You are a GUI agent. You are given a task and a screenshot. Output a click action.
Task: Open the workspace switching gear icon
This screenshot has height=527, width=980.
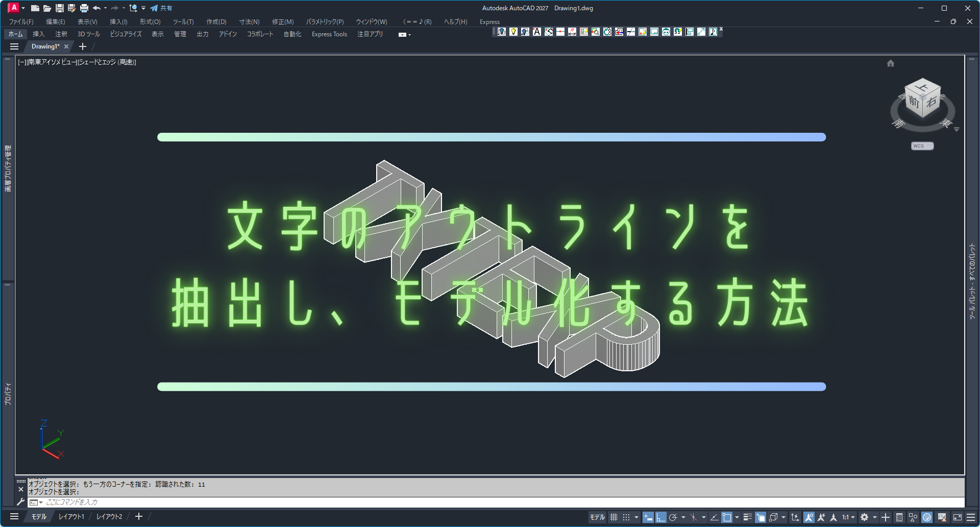coord(864,517)
